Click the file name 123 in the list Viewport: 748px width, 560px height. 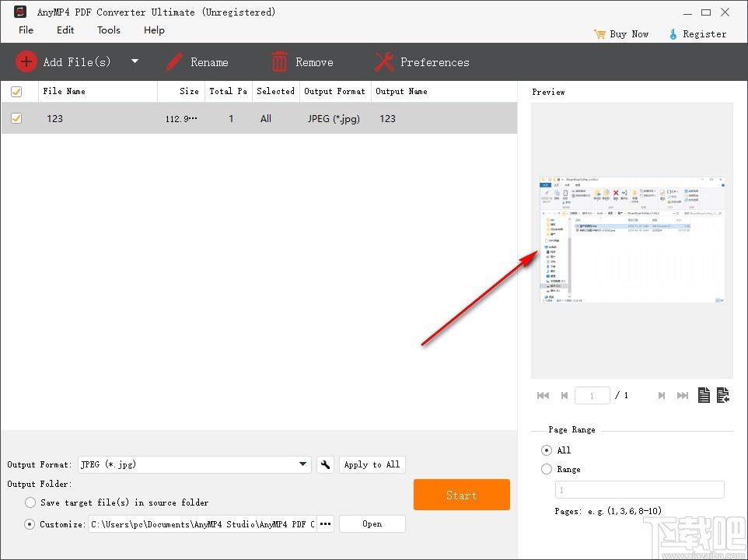click(x=55, y=119)
